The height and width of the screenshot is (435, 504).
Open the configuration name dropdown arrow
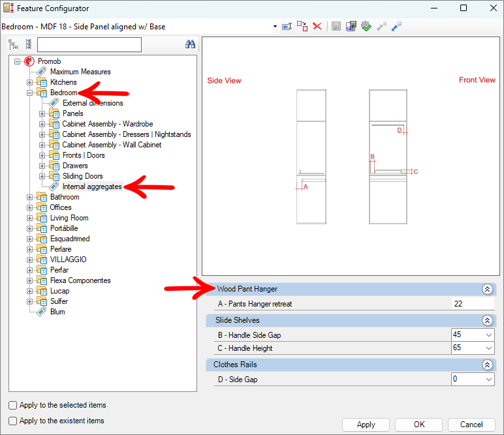coord(275,26)
